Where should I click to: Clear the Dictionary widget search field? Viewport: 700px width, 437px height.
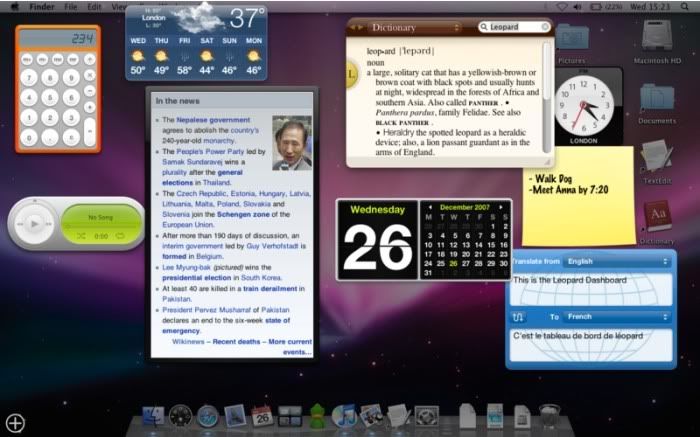click(x=545, y=27)
